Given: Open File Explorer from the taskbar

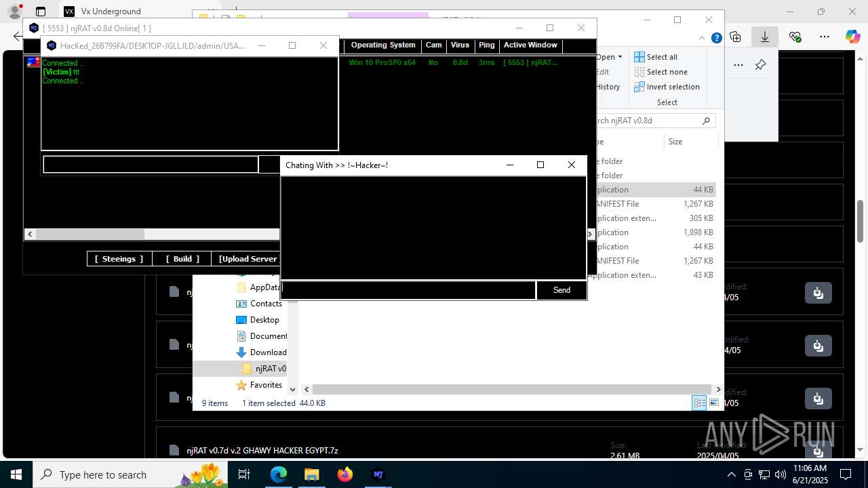Looking at the screenshot, I should tap(311, 474).
